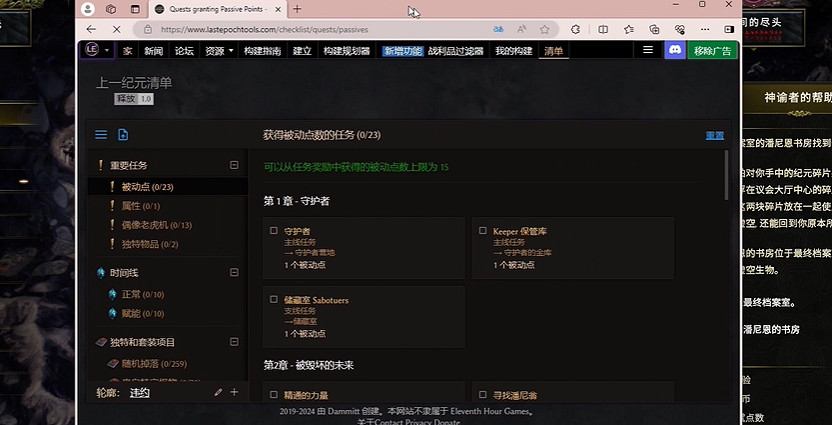Open the 资源 dropdown menu

click(x=219, y=51)
